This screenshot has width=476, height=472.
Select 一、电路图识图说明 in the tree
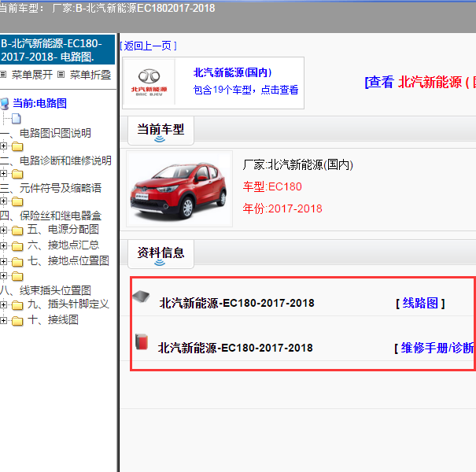pyautogui.click(x=46, y=133)
